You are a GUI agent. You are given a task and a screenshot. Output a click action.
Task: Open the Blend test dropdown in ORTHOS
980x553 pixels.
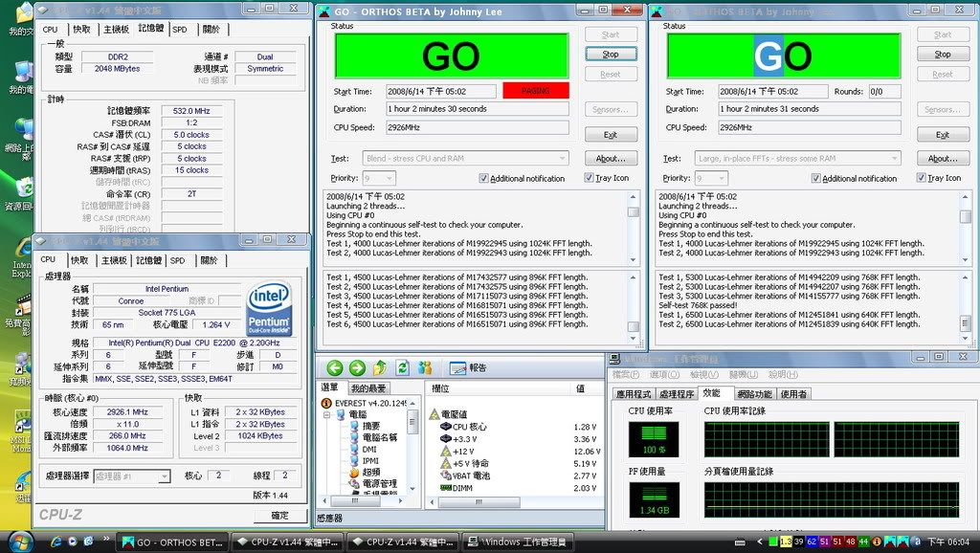tap(466, 159)
